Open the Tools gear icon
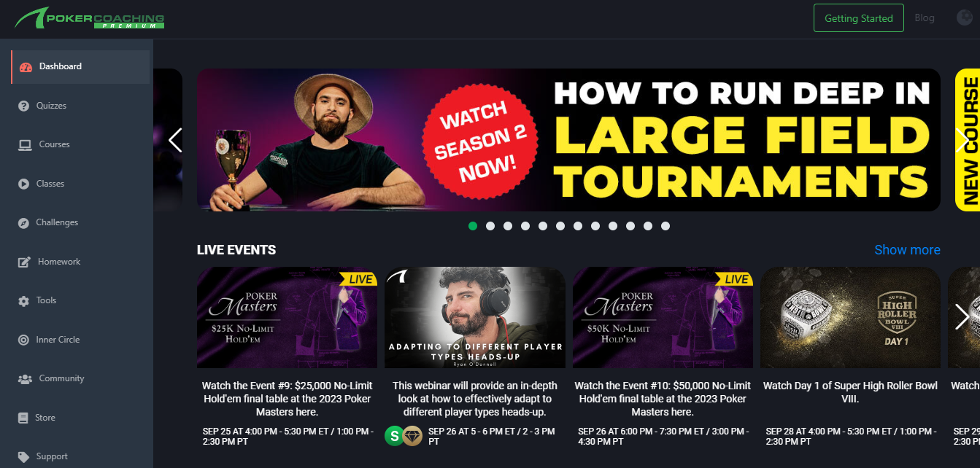 23,301
